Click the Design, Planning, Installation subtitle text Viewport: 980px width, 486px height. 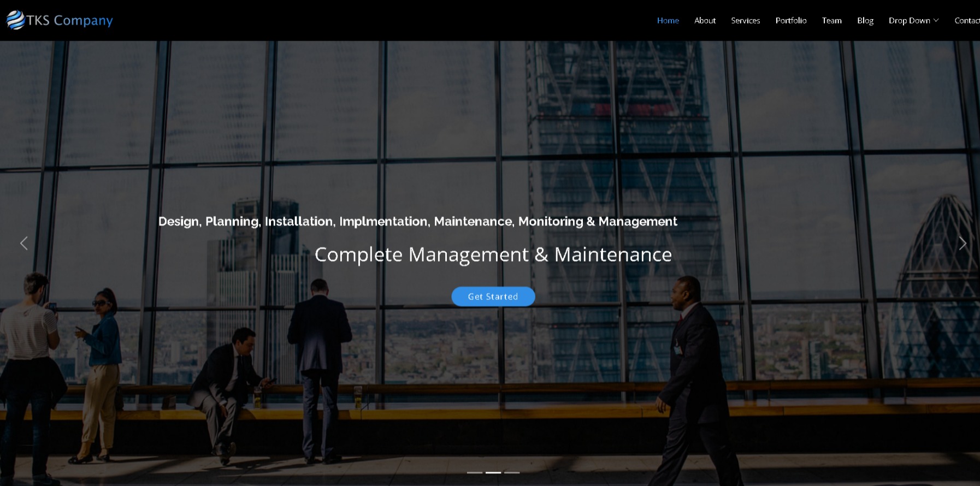pos(417,222)
